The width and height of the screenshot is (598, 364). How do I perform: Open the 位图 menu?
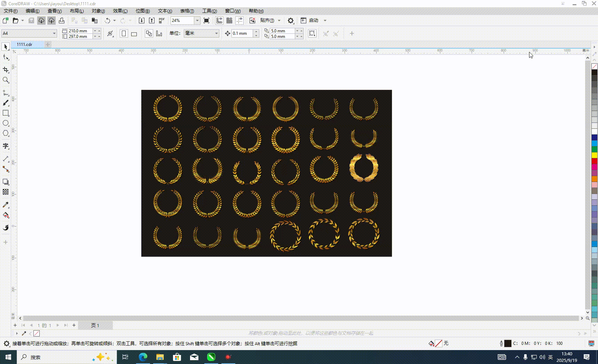tap(143, 11)
